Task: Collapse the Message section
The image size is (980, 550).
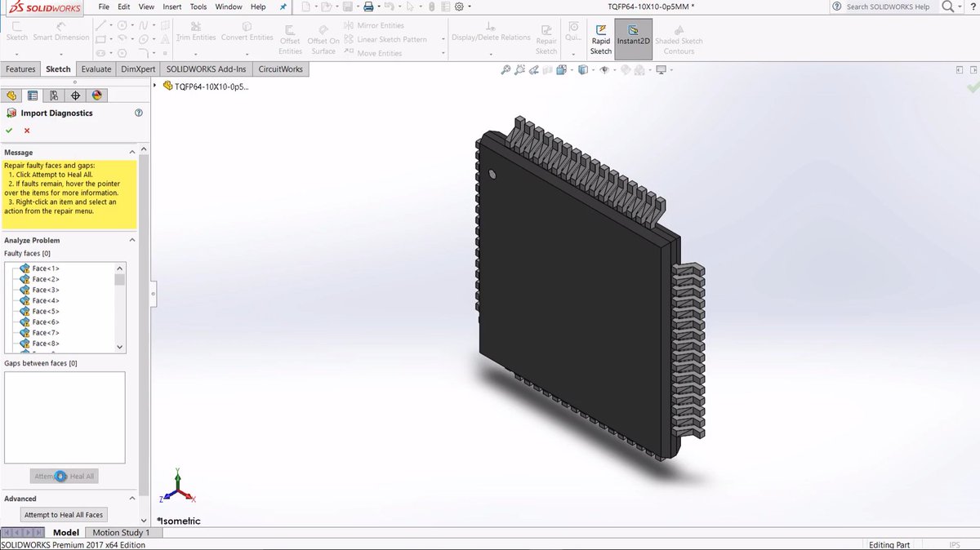Action: [131, 152]
